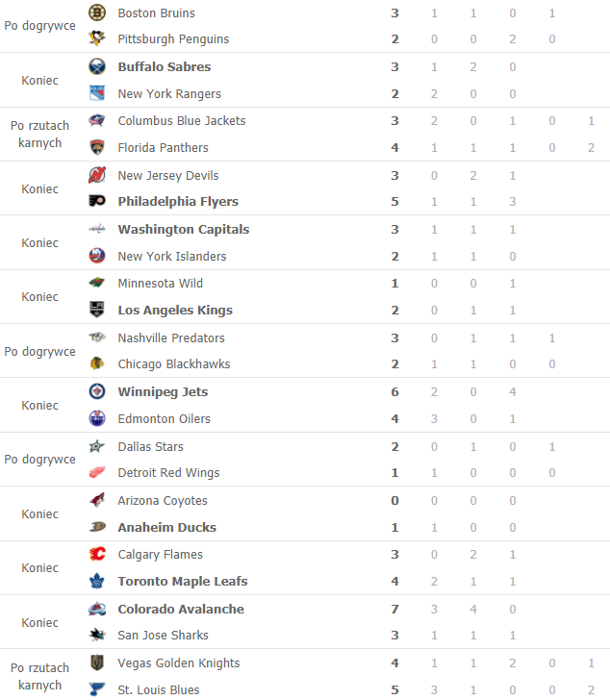Click the Pittsburgh Penguins logo
This screenshot has width=610, height=700.
tap(96, 38)
